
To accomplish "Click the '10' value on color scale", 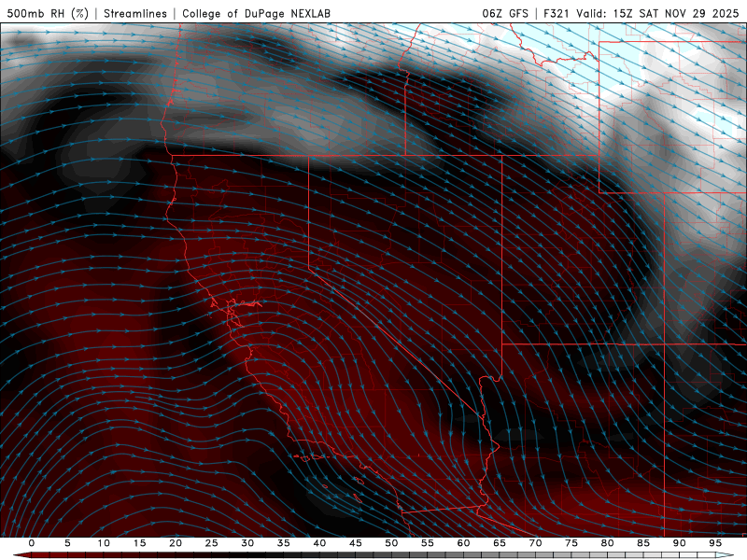I will point(104,543).
